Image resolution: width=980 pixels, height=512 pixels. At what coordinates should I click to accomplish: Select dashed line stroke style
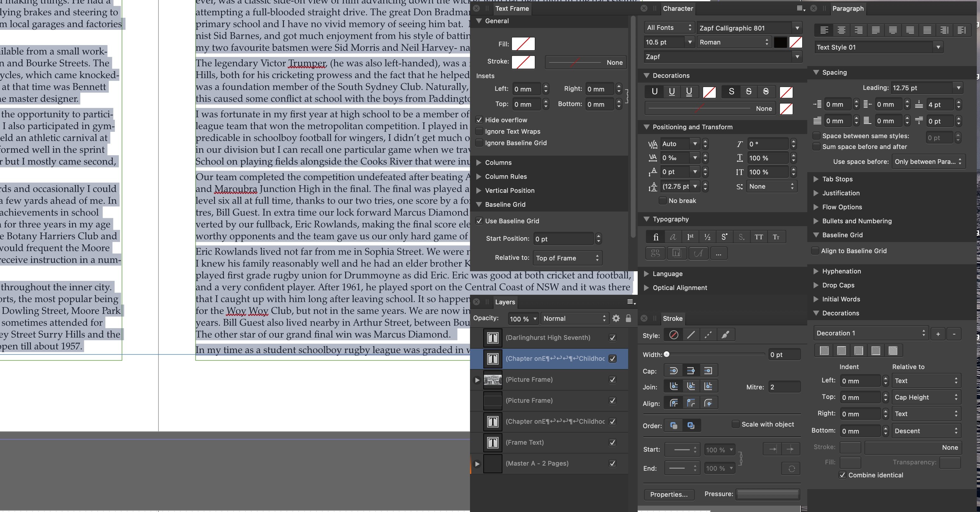(708, 335)
